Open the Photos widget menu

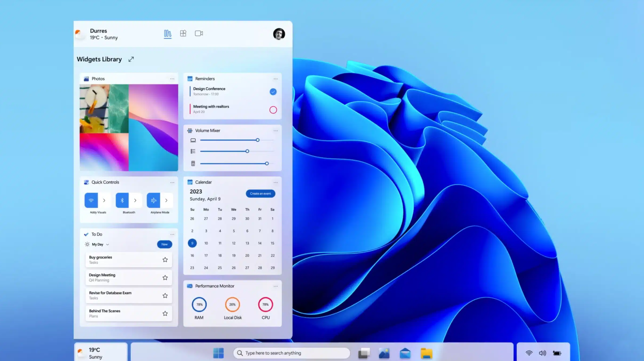pyautogui.click(x=172, y=78)
